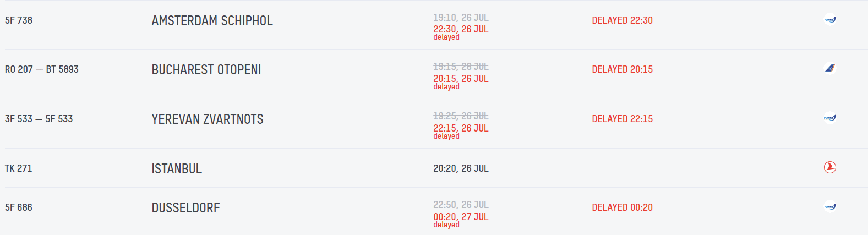Open the Yerevan Zvartnots flight details
Viewport: 868px width, 235px height.
[207, 119]
